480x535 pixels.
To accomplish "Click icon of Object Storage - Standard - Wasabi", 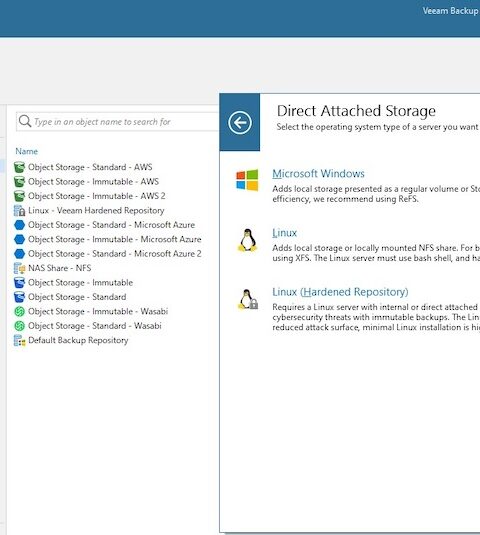I will coord(19,326).
